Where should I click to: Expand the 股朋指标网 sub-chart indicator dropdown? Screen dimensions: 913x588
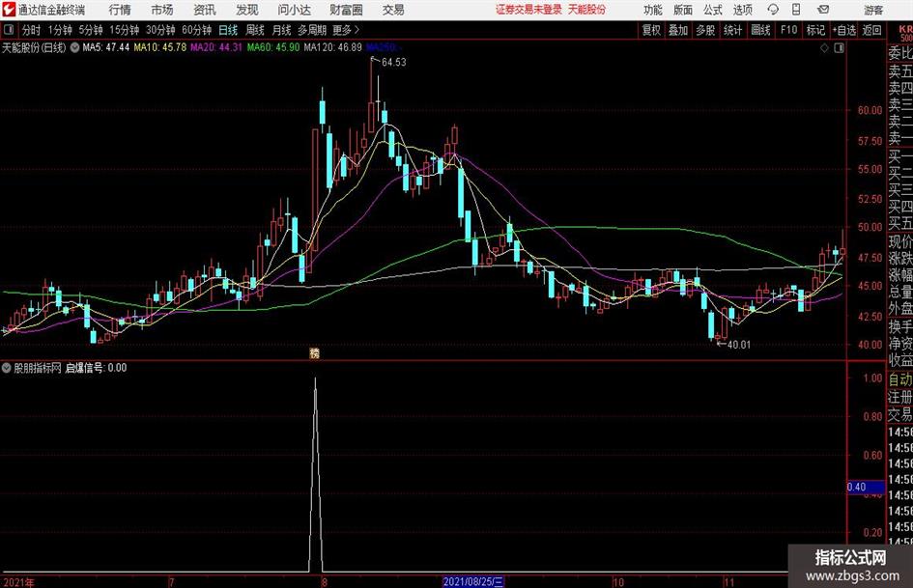coord(7,368)
